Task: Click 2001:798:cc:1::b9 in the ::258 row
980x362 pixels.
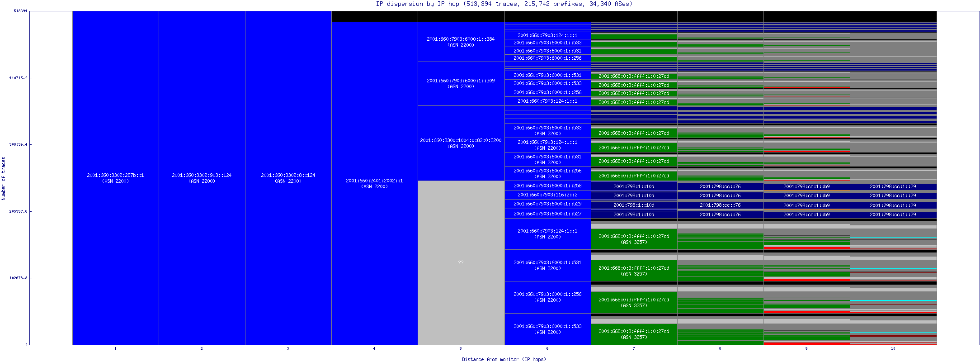Action: (806, 186)
